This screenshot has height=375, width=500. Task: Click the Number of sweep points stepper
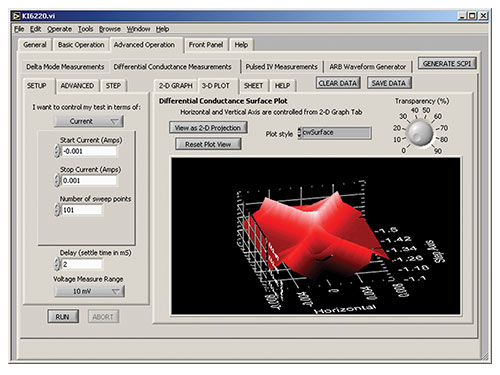click(x=57, y=210)
